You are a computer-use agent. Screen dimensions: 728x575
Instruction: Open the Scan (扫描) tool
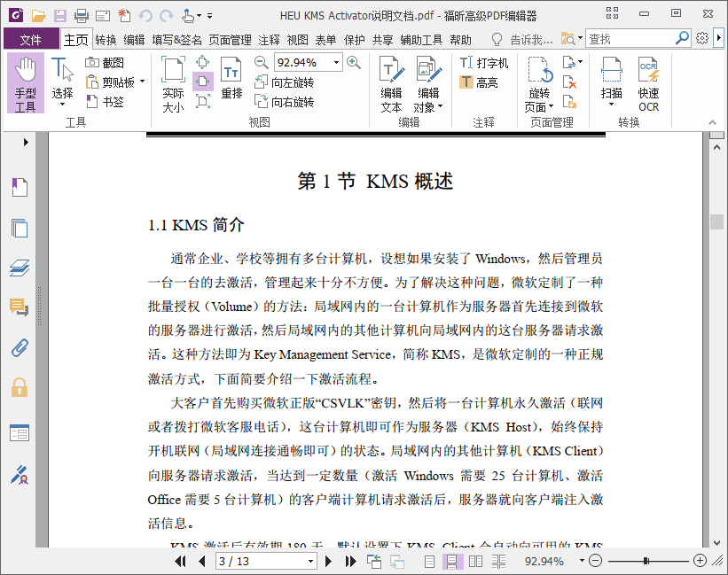[x=612, y=82]
